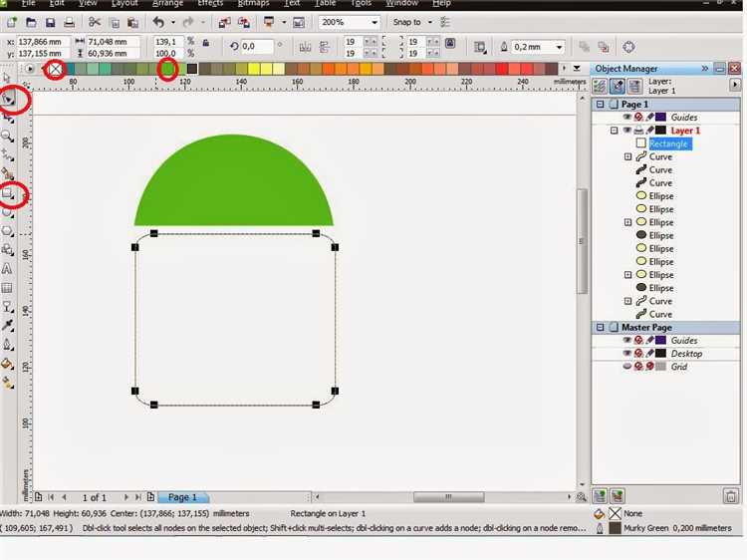Click the x position field 137,866 mm

(x=43, y=42)
